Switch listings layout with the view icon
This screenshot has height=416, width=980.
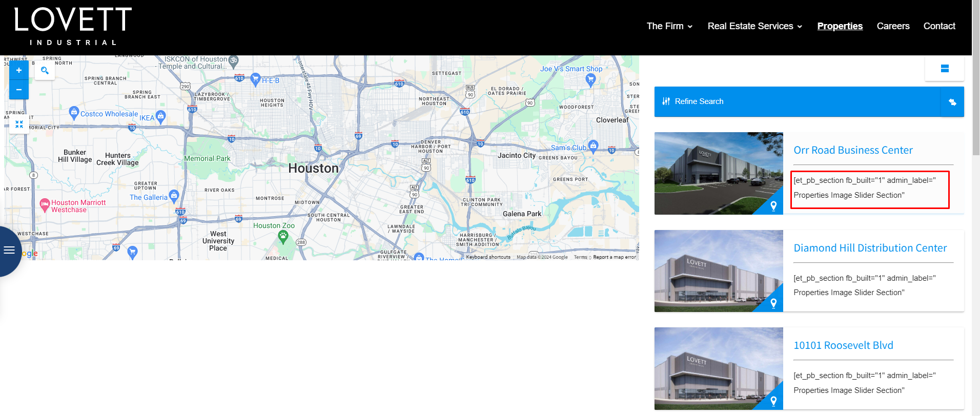coord(945,69)
